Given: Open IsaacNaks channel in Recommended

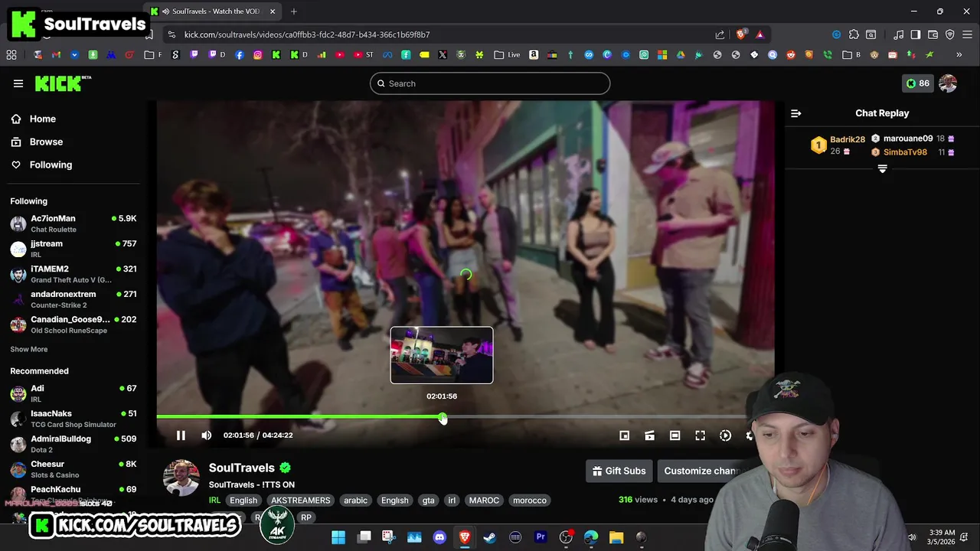Looking at the screenshot, I should pos(73,419).
